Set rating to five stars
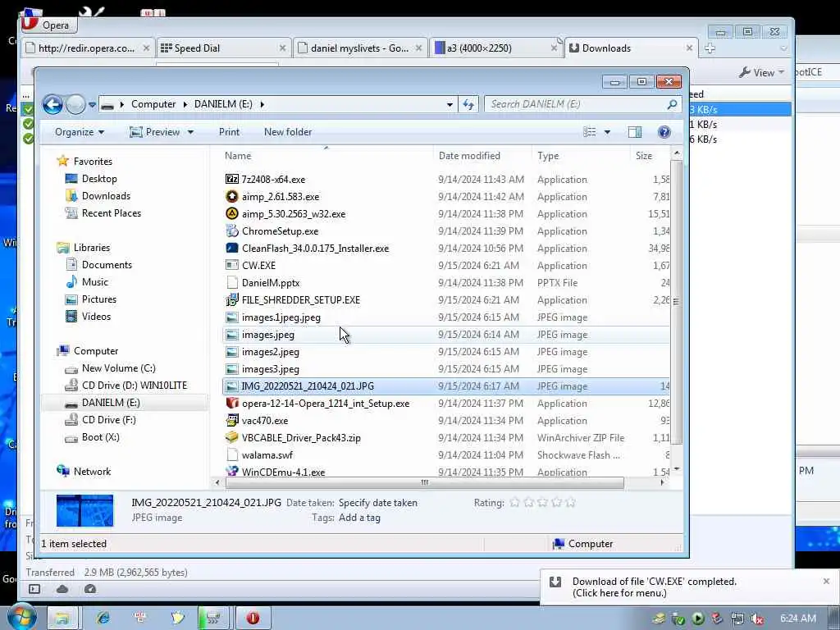Screen dimensions: 840x630 pyautogui.click(x=571, y=503)
